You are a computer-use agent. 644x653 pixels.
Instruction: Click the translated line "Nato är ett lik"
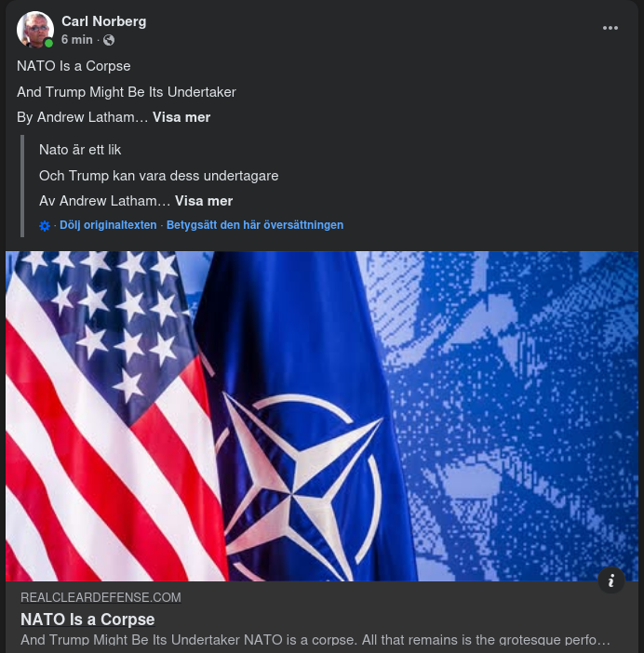coord(80,150)
